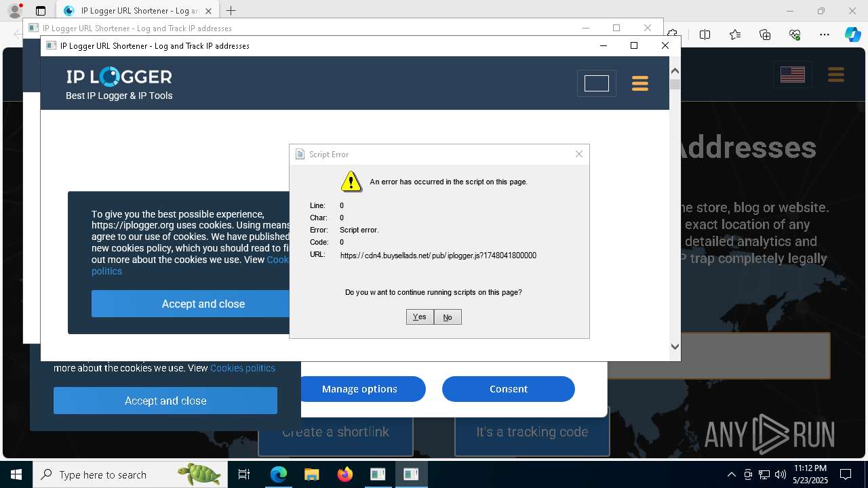Click IP Logger logo in front window
The height and width of the screenshot is (488, 868).
[x=119, y=77]
